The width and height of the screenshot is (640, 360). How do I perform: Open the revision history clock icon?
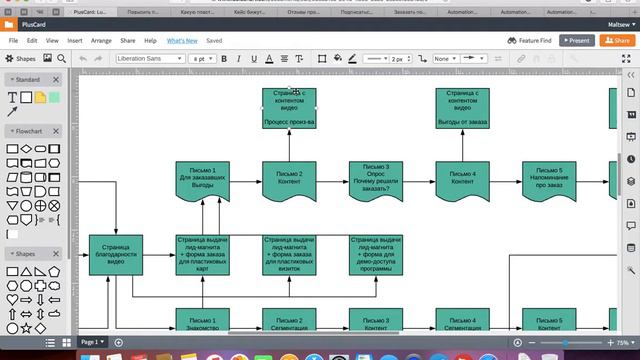[631, 159]
